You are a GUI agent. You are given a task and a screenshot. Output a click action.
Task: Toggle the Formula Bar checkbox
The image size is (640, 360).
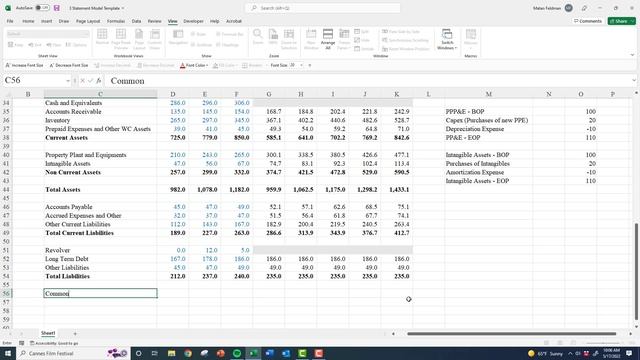[229, 34]
